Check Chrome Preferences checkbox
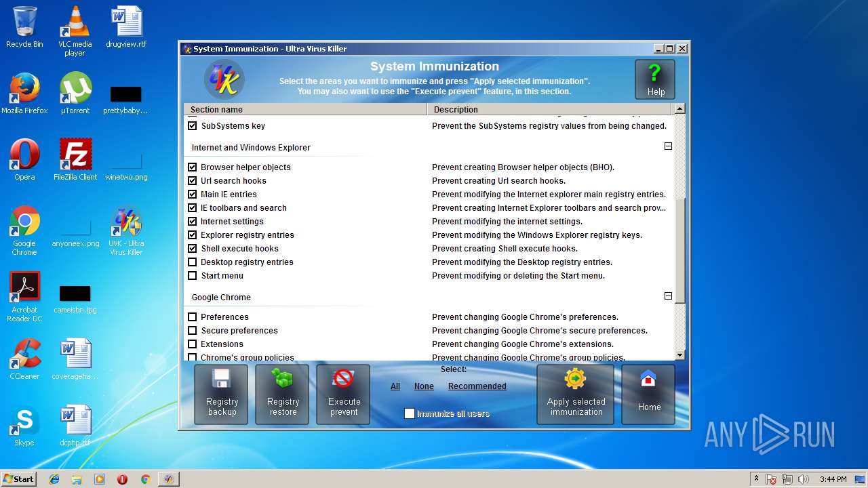868x488 pixels. tap(193, 317)
